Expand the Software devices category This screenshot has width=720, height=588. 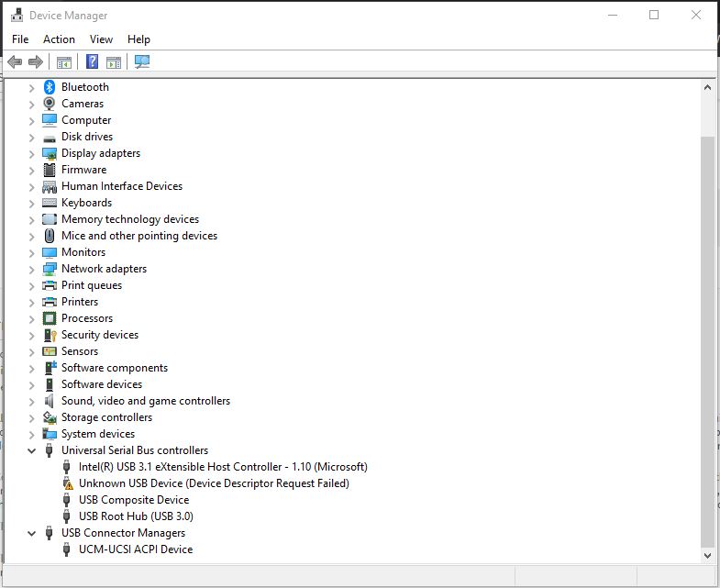(x=31, y=384)
